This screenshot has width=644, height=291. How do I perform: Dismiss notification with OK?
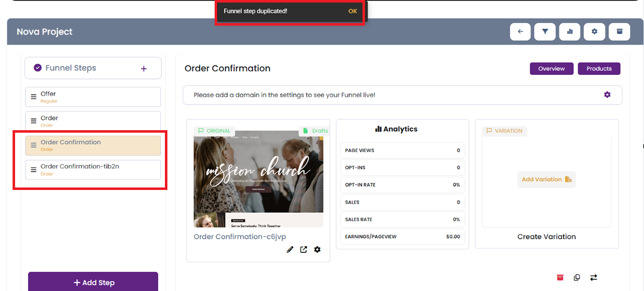click(352, 11)
